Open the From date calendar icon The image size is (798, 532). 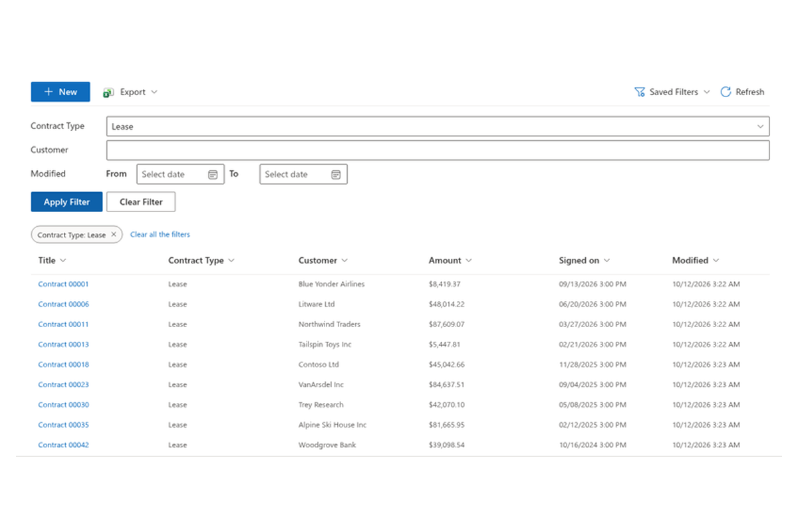click(x=213, y=174)
